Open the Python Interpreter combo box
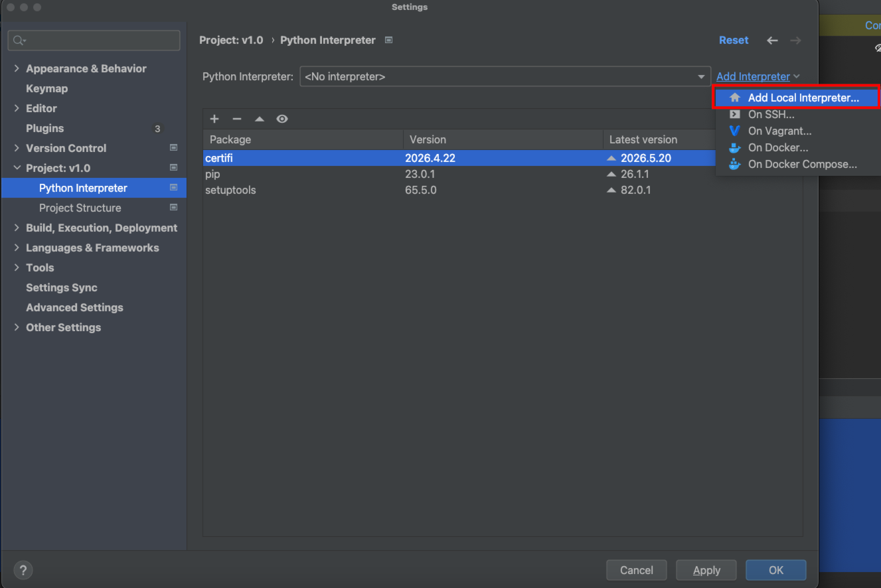 pos(505,77)
